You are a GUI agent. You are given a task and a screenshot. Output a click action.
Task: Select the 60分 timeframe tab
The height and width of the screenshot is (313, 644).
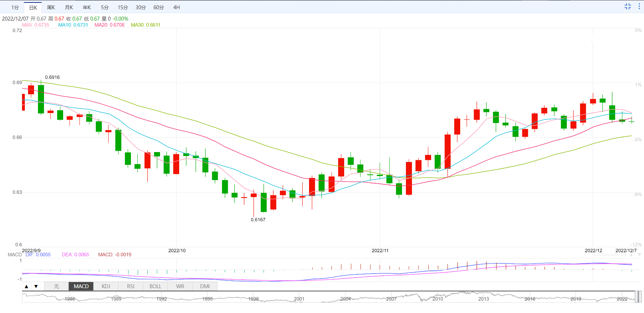(159, 7)
